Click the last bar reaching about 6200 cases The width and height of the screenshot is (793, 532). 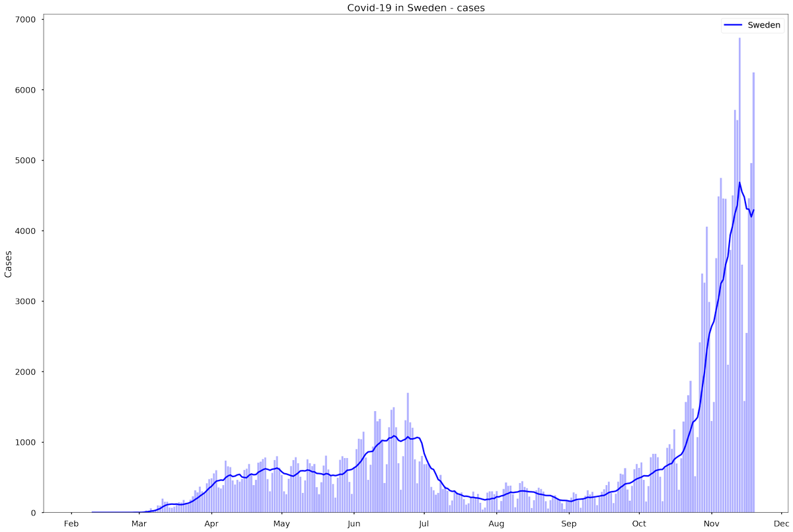753,293
